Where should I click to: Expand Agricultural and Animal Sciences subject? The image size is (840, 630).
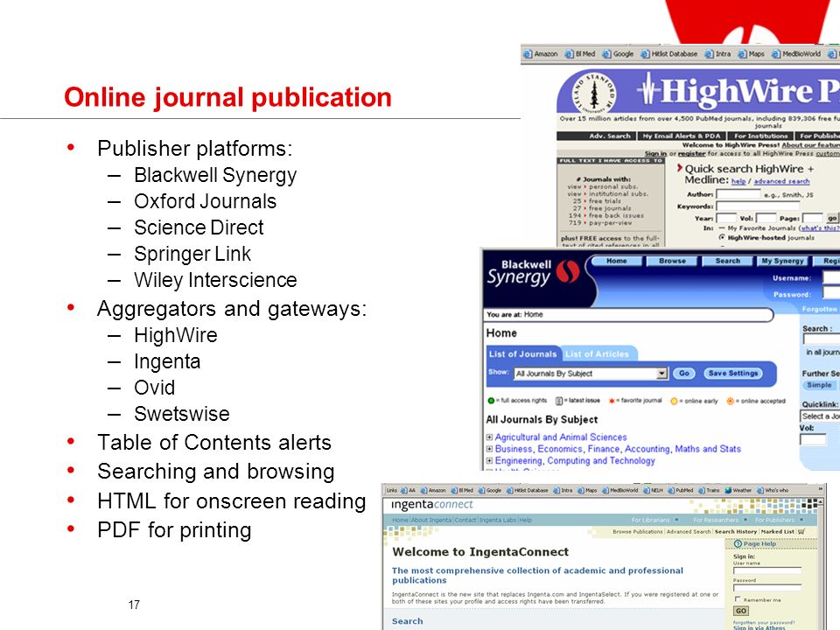(489, 437)
